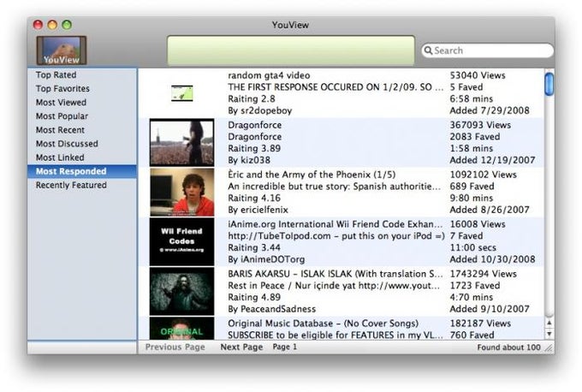Image resolution: width=582 pixels, height=392 pixels.
Task: Click the '1092102 Views' count
Action: point(484,175)
